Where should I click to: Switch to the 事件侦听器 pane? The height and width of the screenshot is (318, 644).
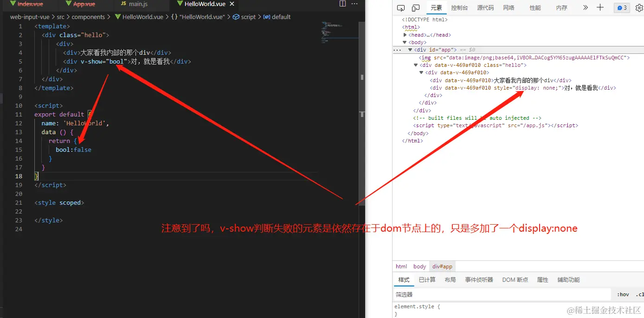(x=479, y=279)
